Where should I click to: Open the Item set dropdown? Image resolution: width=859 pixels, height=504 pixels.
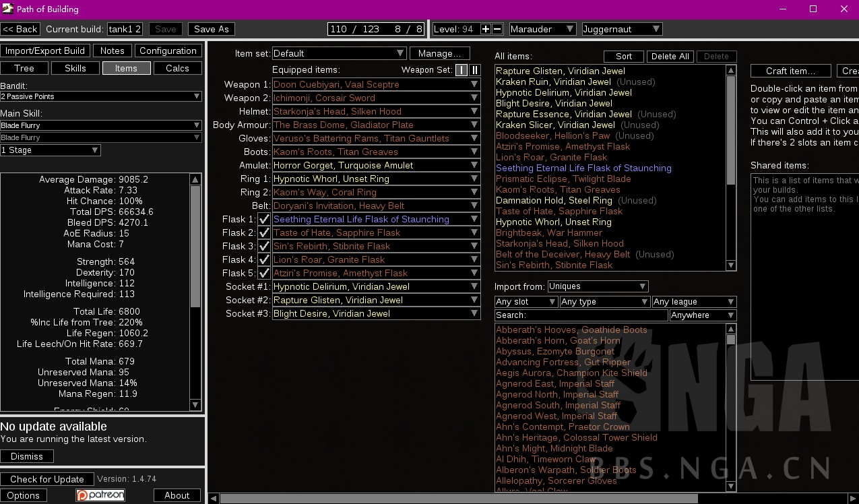click(x=338, y=53)
